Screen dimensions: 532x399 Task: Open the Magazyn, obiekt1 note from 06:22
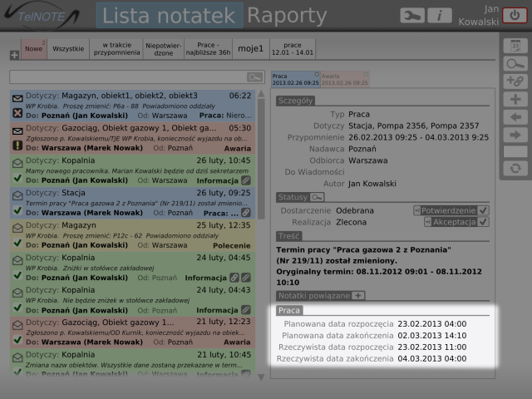pos(133,106)
